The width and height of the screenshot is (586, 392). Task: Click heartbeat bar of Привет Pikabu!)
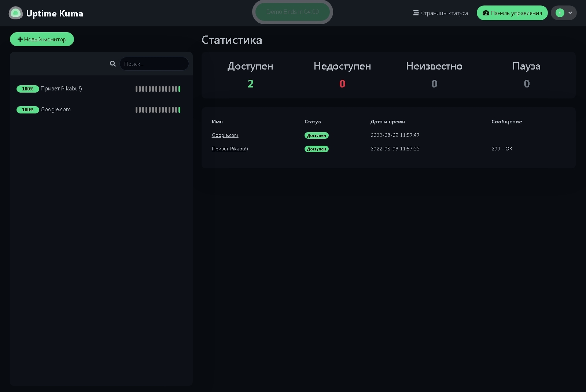[158, 89]
